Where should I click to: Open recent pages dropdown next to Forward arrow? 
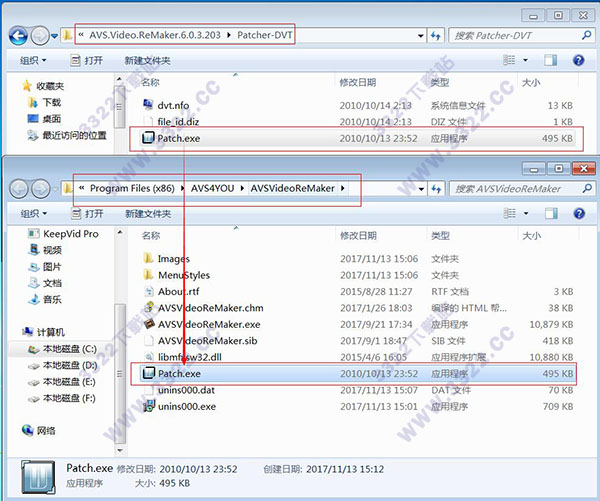[54, 36]
